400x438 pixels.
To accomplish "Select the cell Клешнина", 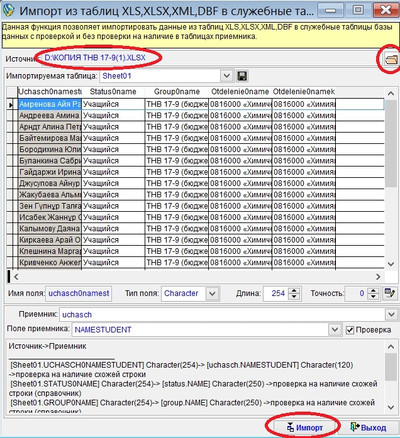I will (50, 252).
